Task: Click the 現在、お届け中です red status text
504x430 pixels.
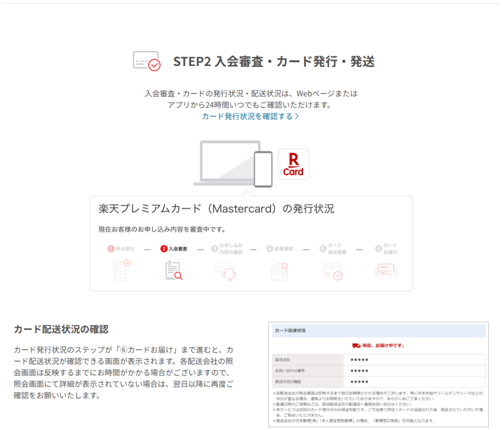Action: click(x=383, y=345)
